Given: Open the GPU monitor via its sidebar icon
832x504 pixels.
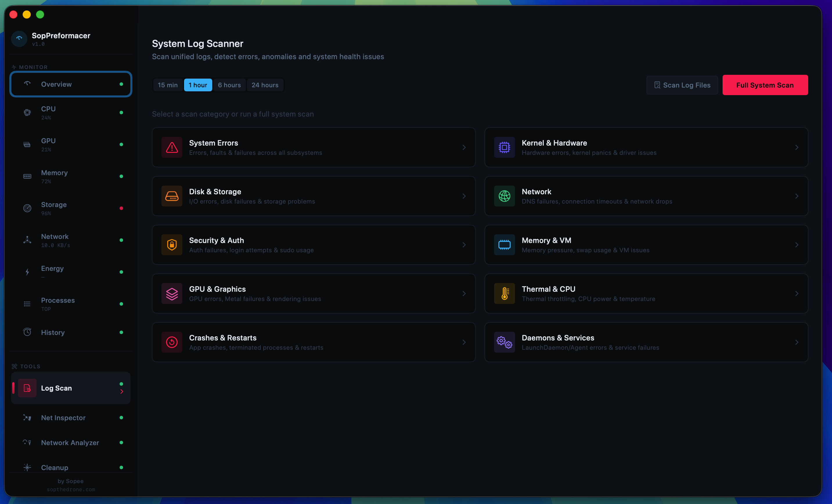Looking at the screenshot, I should (27, 144).
